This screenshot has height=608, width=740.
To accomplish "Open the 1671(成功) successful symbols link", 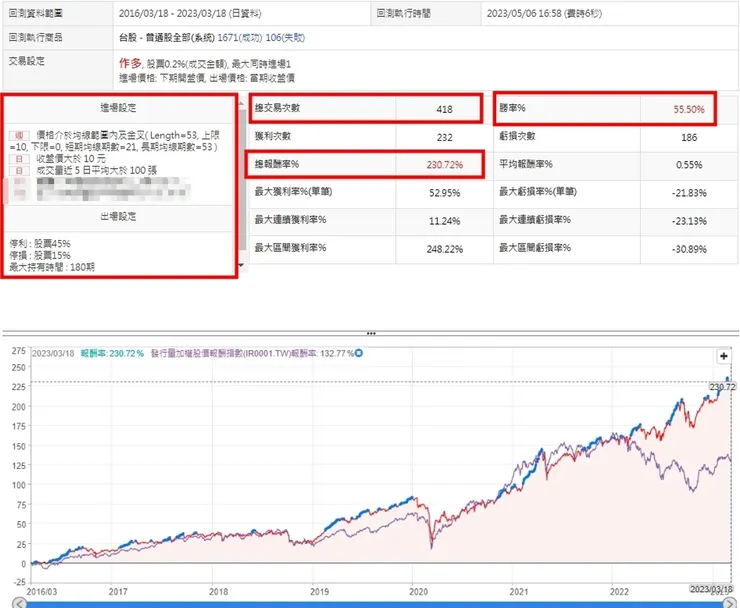I will (239, 38).
